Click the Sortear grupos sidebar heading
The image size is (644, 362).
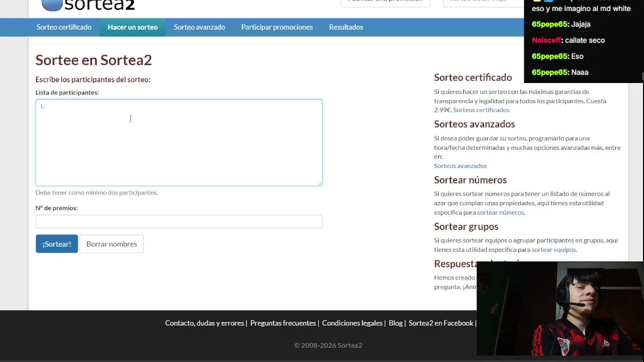pyautogui.click(x=466, y=227)
